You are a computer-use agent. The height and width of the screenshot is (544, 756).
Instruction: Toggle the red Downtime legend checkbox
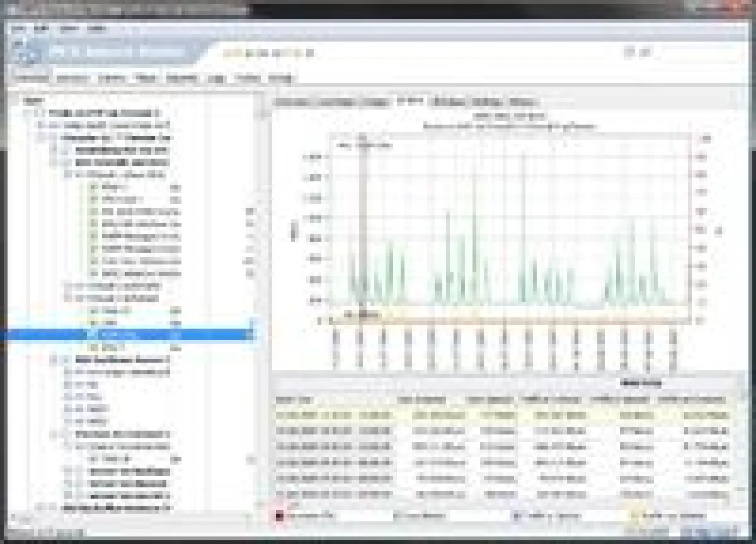[x=279, y=516]
